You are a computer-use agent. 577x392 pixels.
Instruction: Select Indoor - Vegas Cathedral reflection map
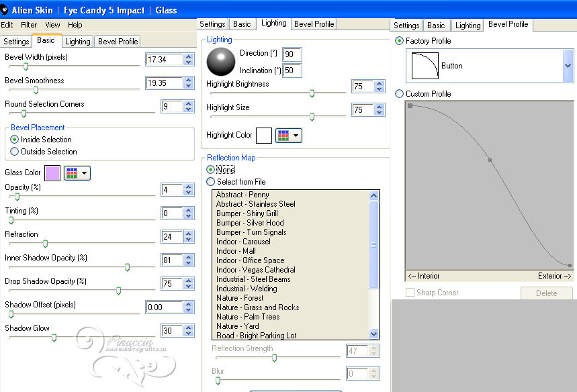coord(256,270)
